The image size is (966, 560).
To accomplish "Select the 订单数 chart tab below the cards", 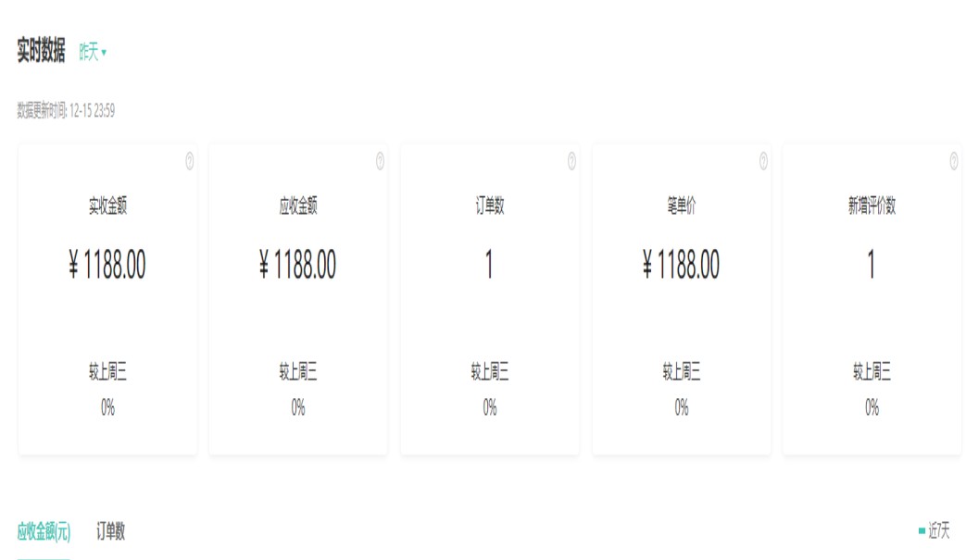I will [x=110, y=531].
